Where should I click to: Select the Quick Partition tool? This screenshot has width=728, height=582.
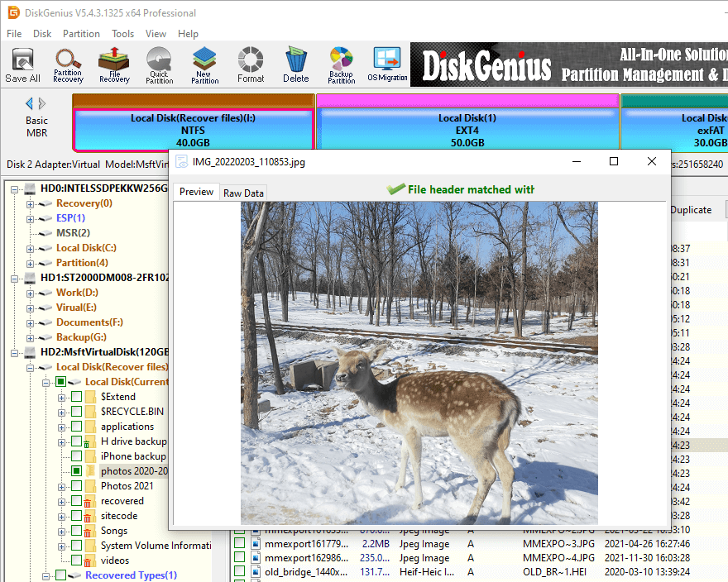[x=159, y=65]
